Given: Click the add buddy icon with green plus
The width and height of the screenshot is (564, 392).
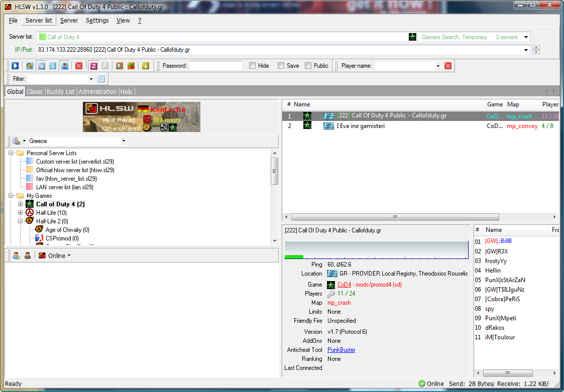Looking at the screenshot, I should pos(16,255).
